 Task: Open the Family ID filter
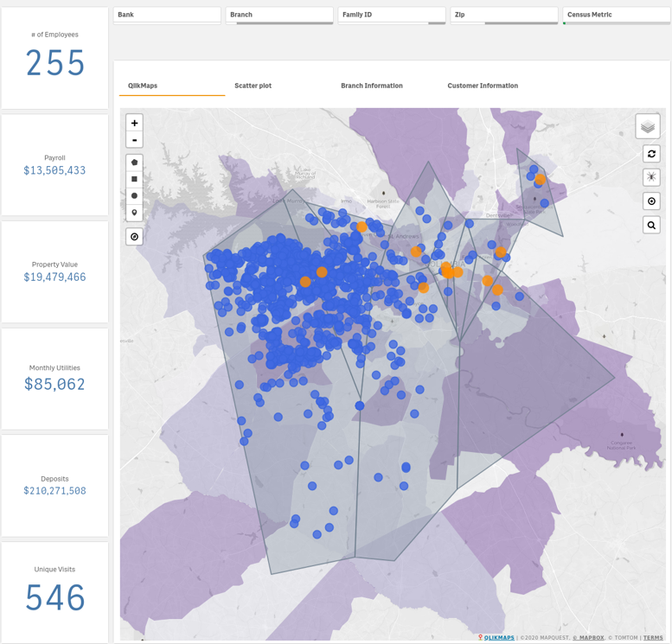392,15
